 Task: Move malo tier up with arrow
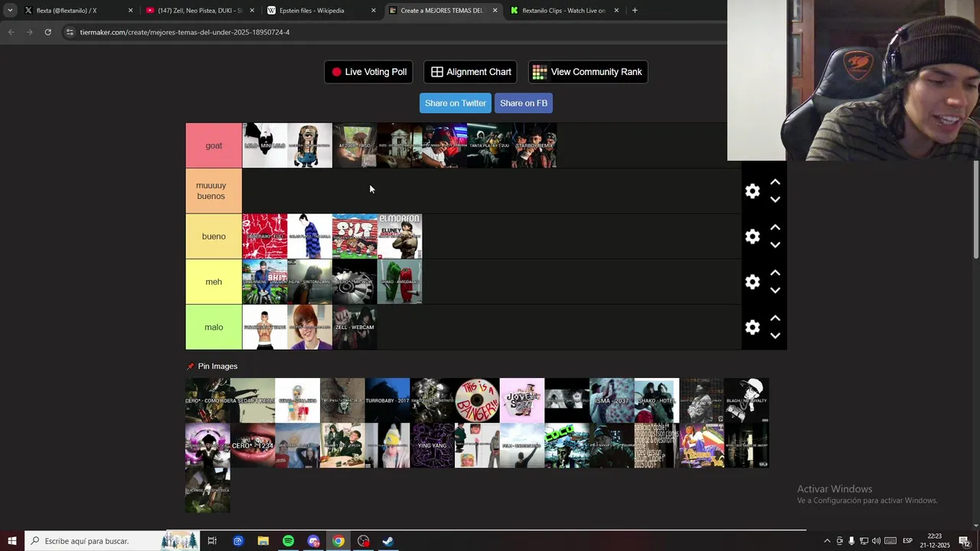tap(775, 318)
